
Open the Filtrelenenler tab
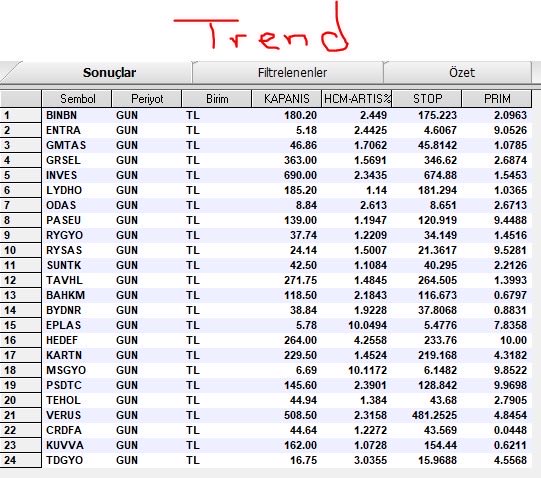[288, 73]
